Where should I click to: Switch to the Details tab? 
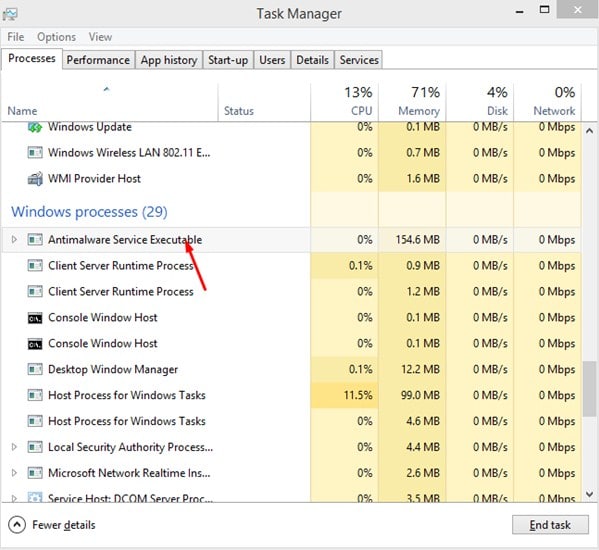312,60
